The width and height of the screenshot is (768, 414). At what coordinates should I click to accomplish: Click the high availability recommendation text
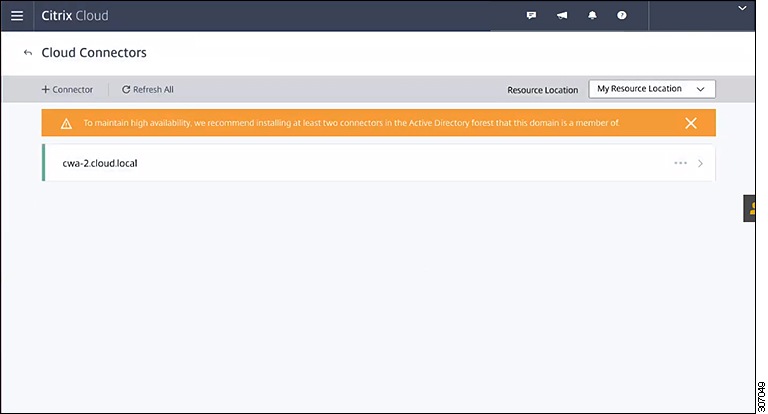pos(351,123)
